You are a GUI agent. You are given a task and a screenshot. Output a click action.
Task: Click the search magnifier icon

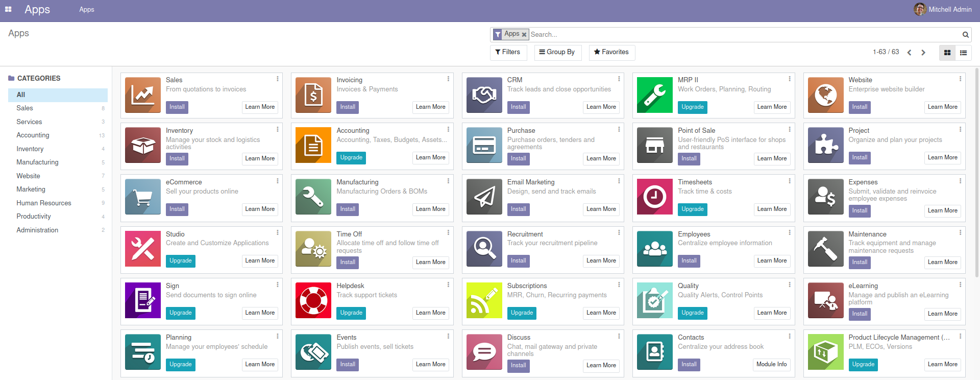pyautogui.click(x=965, y=35)
